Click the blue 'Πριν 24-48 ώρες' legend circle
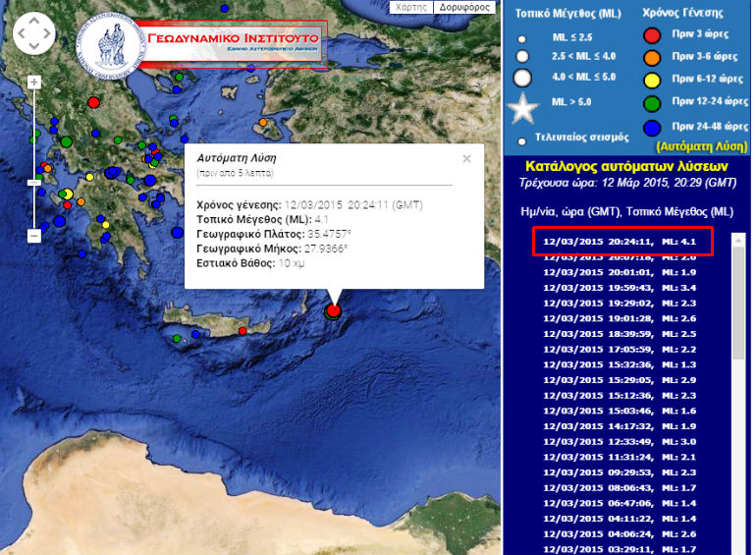 [x=650, y=126]
